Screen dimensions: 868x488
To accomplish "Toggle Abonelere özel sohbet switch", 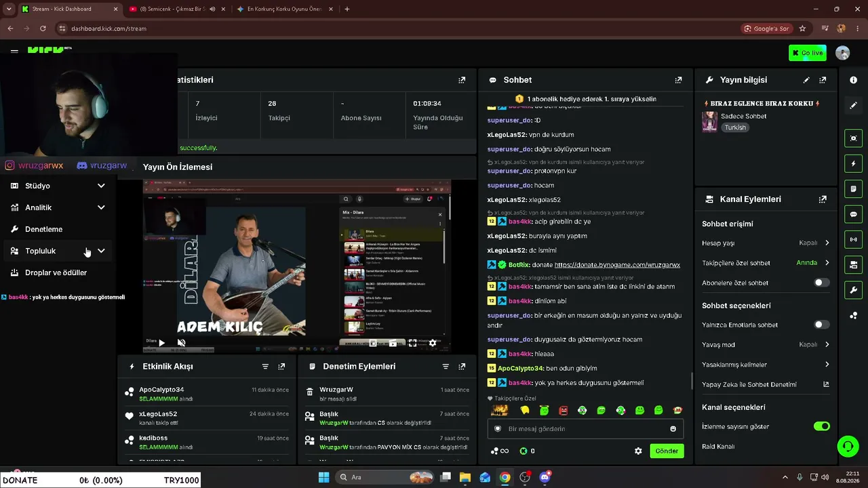I will click(x=821, y=283).
